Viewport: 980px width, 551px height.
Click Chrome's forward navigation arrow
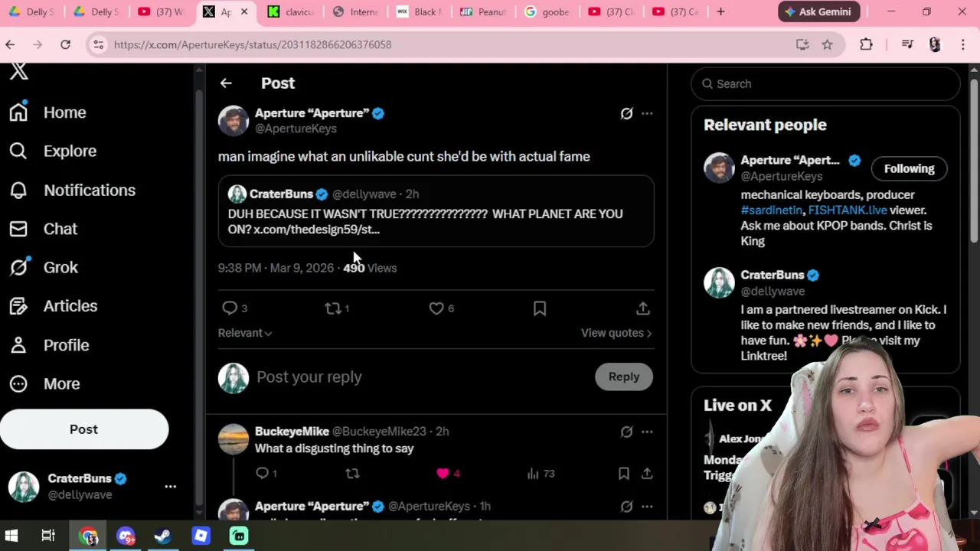(x=38, y=44)
